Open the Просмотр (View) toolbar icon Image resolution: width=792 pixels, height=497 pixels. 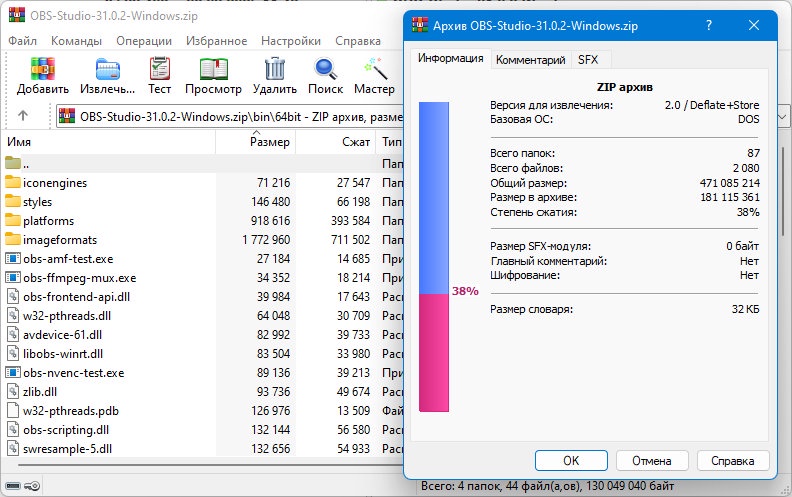213,69
